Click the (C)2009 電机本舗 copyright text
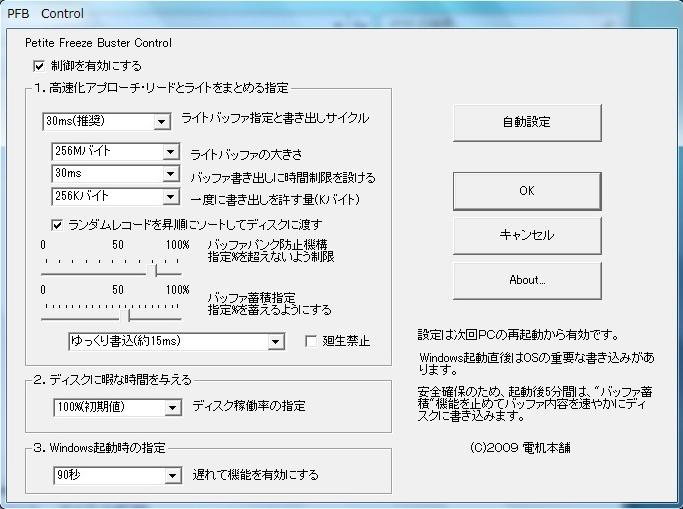The image size is (683, 509). pyautogui.click(x=520, y=448)
